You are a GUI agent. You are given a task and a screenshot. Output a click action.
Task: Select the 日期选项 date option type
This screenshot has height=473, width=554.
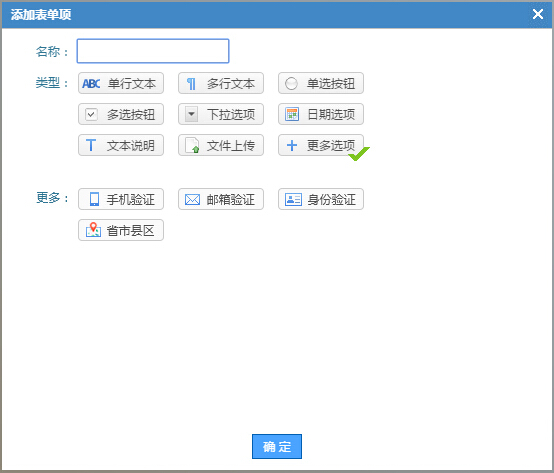pyautogui.click(x=321, y=114)
